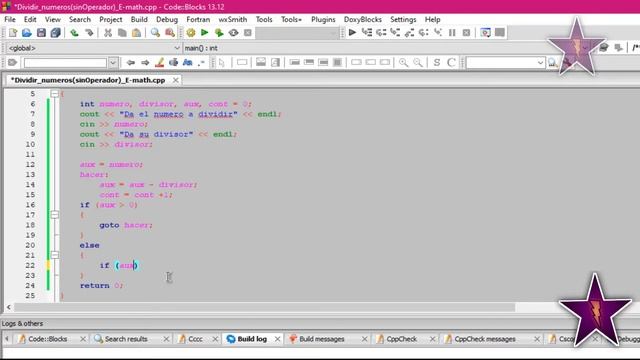Image resolution: width=640 pixels, height=360 pixels.
Task: Open the Fortran menu
Action: (x=198, y=20)
